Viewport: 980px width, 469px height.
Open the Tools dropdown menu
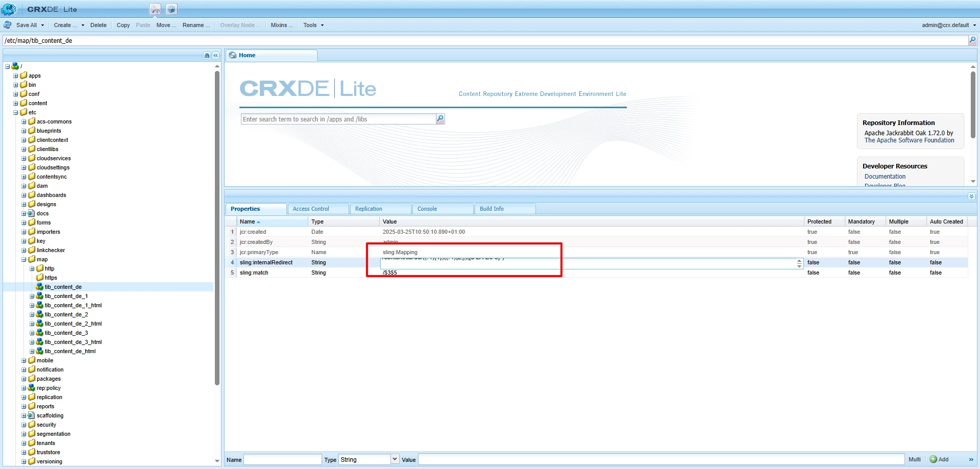(313, 25)
